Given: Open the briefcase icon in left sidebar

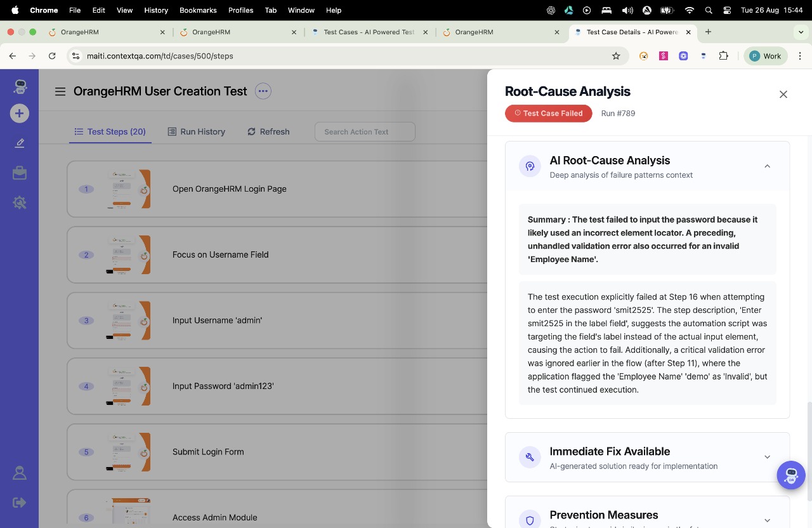Looking at the screenshot, I should pos(19,173).
